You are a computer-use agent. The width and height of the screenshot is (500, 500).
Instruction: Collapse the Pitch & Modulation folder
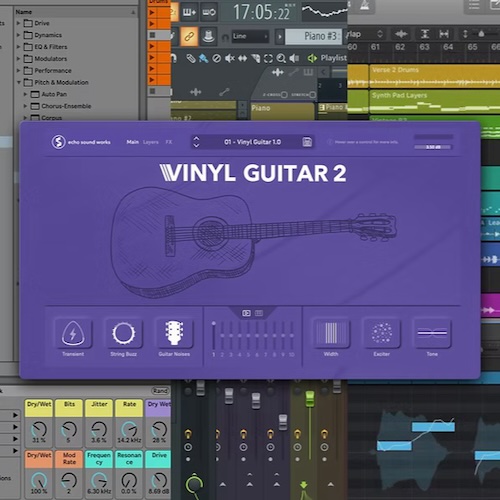19,82
